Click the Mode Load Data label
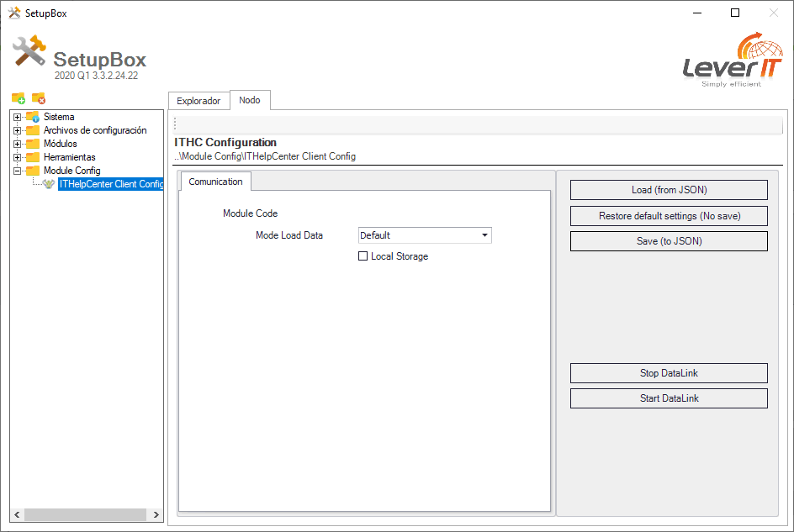This screenshot has width=794, height=532. click(289, 235)
